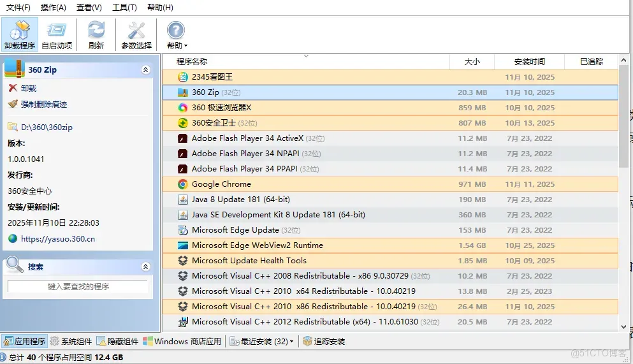This screenshot has width=633, height=364.
Task: Click the Microsoft Edge WebView2 Runtime icon
Action: coord(183,245)
